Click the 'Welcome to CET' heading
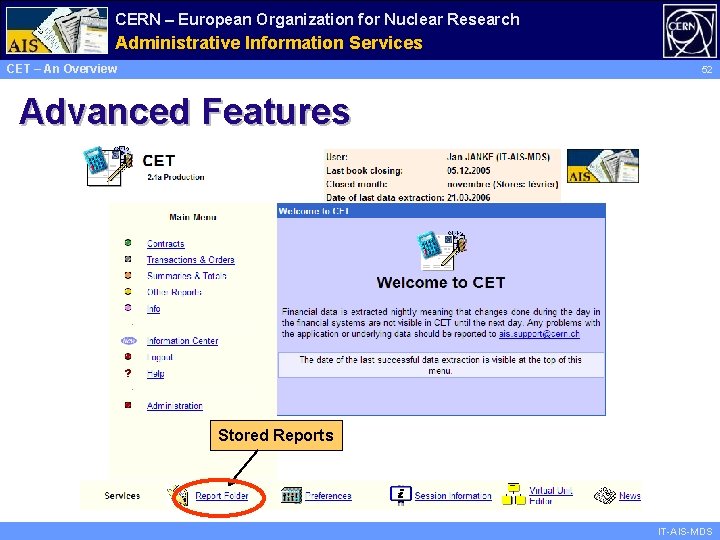Screen dimensions: 720x540 click(441, 282)
